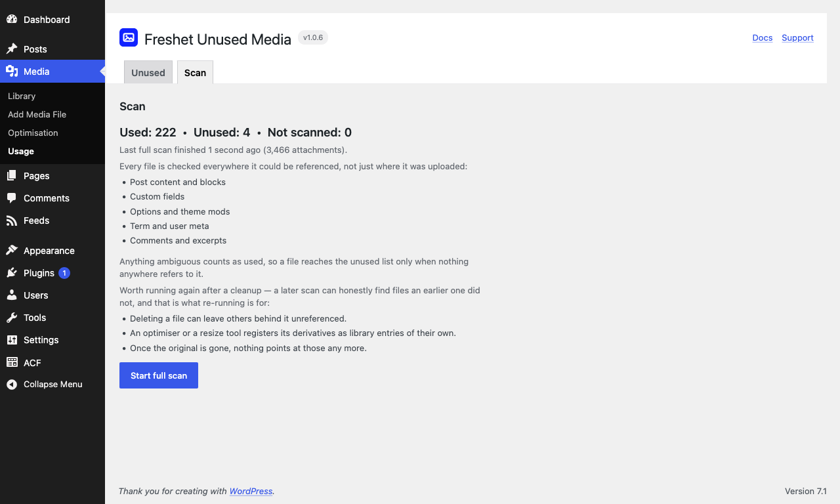
Task: Open the Posts menu
Action: click(52, 49)
